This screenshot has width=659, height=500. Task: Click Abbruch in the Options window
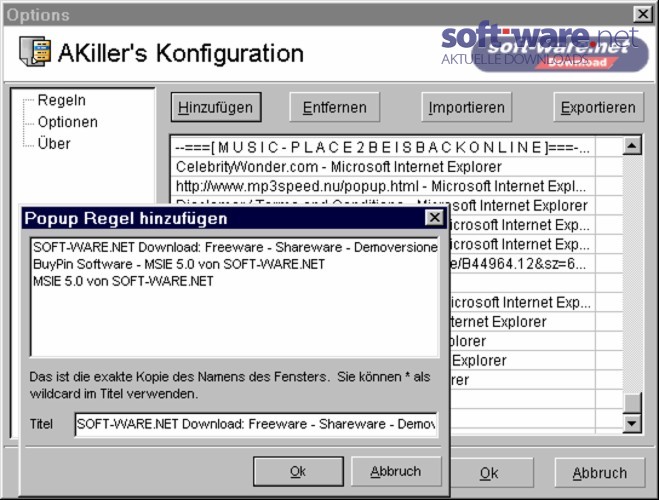[x=600, y=473]
